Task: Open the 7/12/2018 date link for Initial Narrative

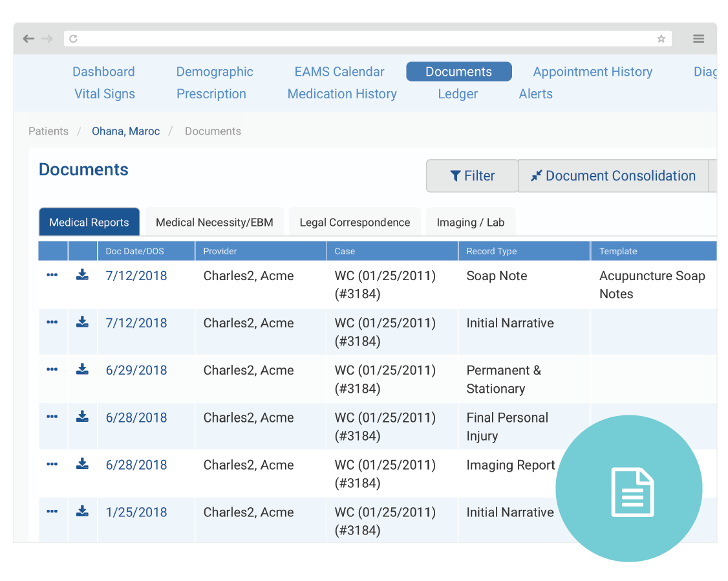Action: [x=136, y=323]
